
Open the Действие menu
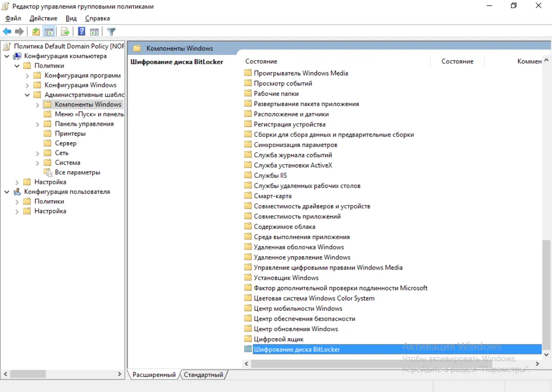pyautogui.click(x=43, y=18)
